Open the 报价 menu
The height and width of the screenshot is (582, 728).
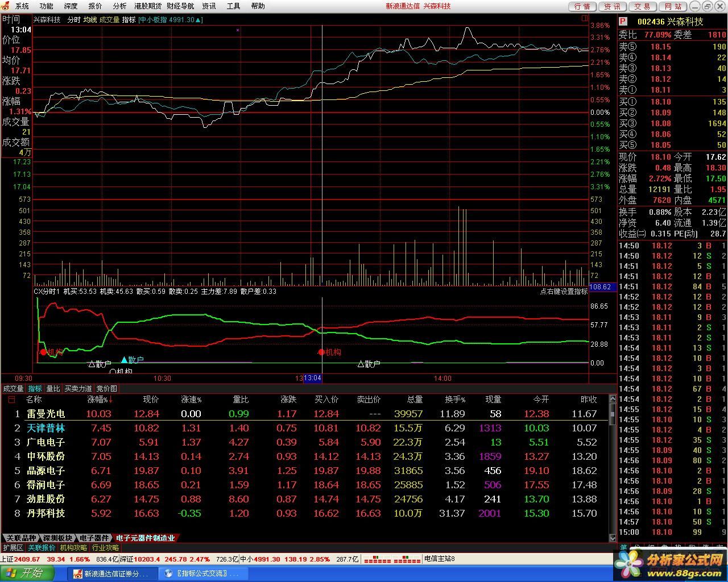95,6
